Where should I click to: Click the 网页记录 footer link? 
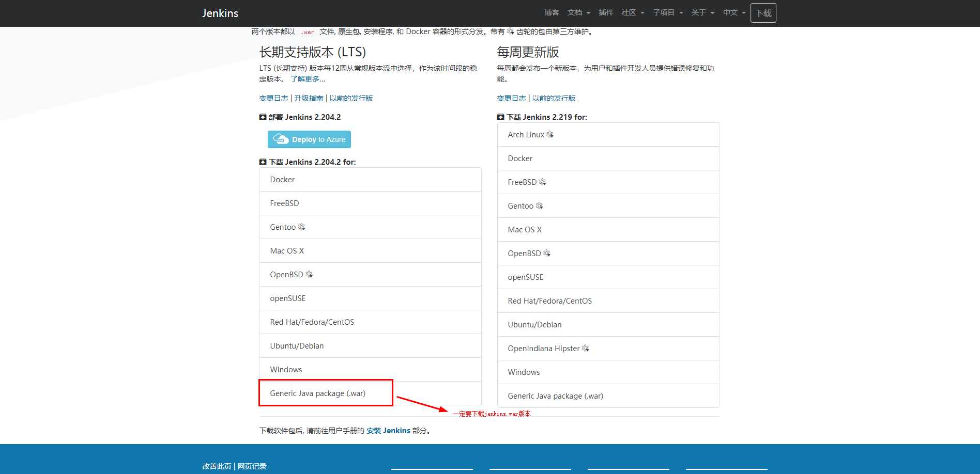252,466
